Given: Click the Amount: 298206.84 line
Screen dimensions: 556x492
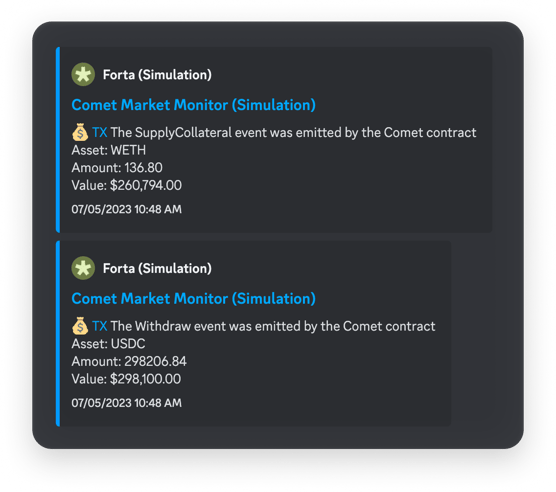Looking at the screenshot, I should coord(129,361).
